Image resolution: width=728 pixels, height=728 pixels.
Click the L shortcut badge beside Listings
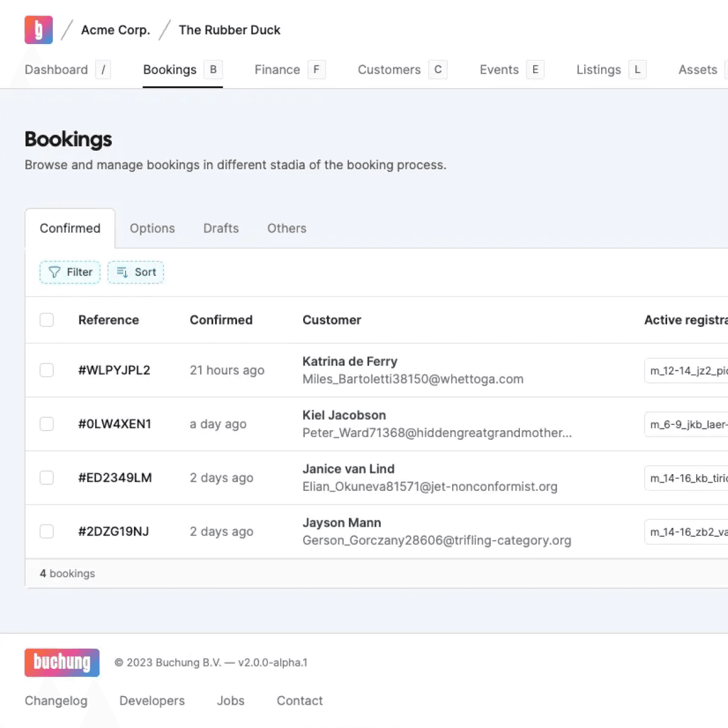(637, 70)
